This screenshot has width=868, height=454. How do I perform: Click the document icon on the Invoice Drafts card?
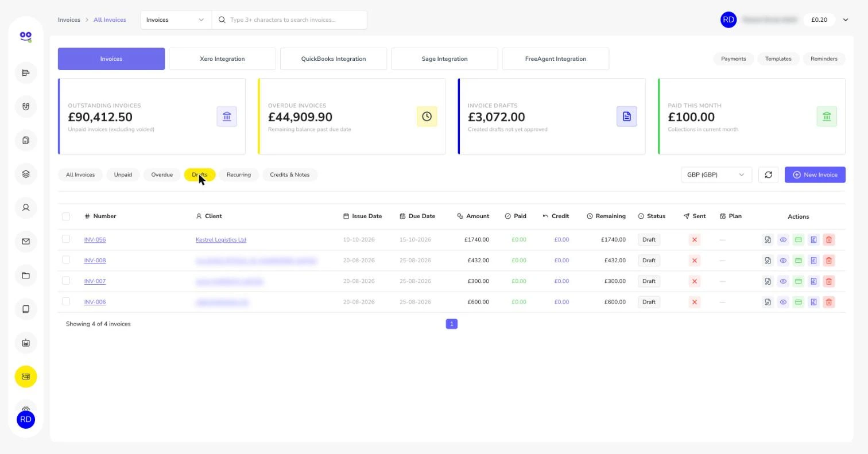[x=626, y=117]
